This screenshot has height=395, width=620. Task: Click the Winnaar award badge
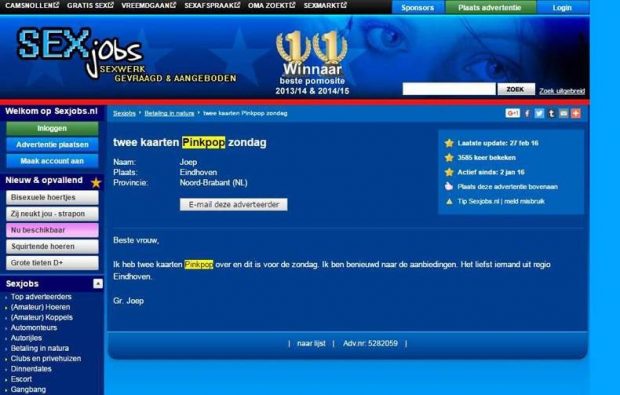click(x=312, y=62)
